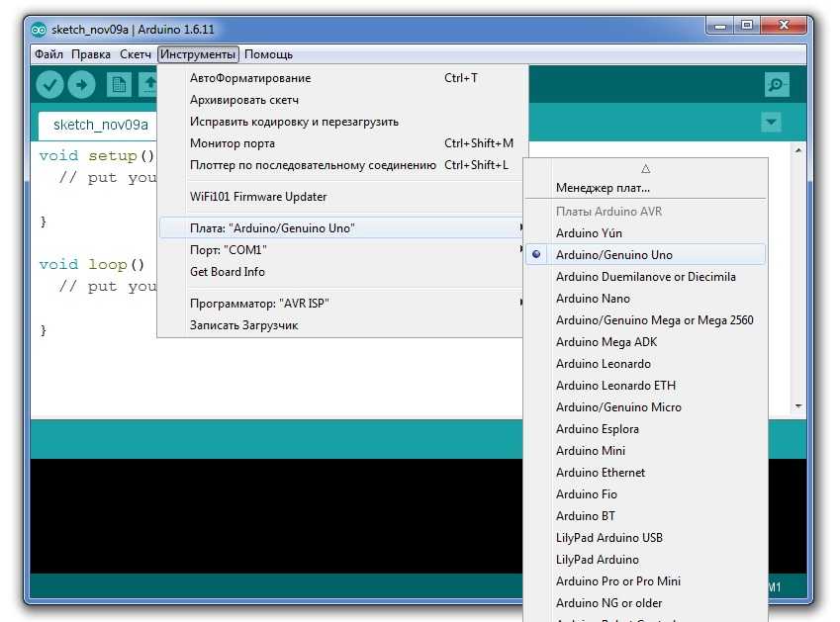Screen dimensions: 840x622
Task: Click the Upload arrow icon
Action: point(81,85)
